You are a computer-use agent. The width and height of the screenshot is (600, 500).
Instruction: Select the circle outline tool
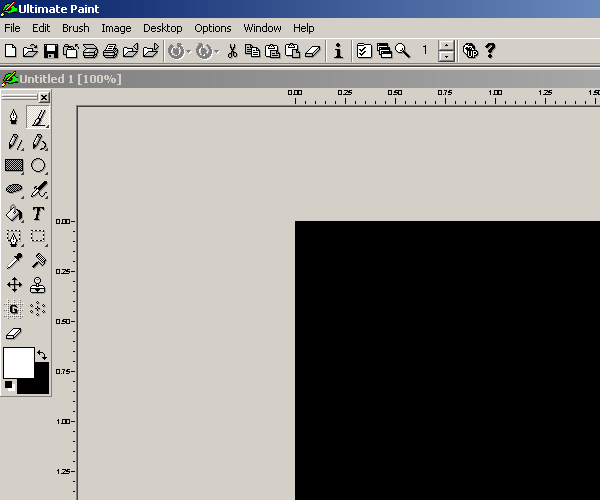point(38,166)
